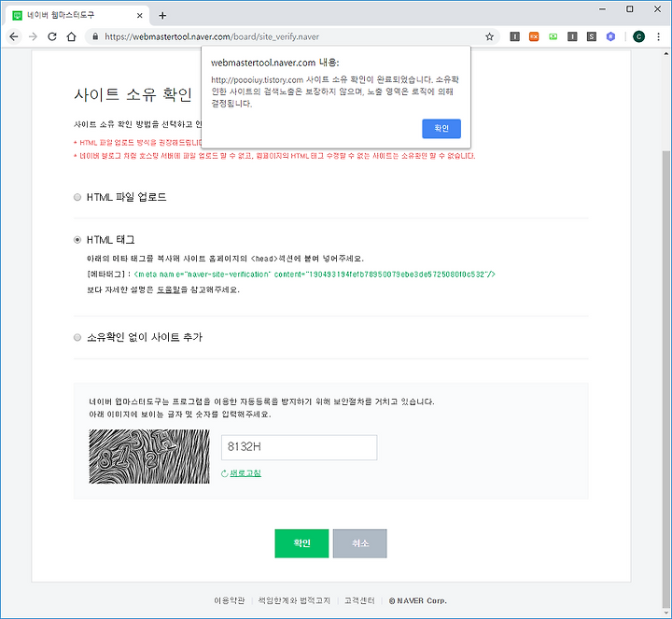Image resolution: width=672 pixels, height=619 pixels.
Task: Maximize the browser window
Action: 630,9
